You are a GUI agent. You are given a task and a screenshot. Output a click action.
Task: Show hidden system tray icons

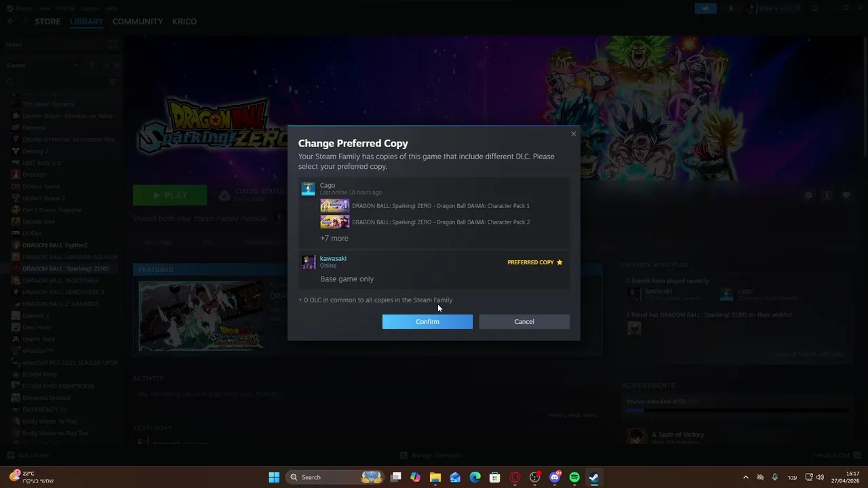click(746, 477)
